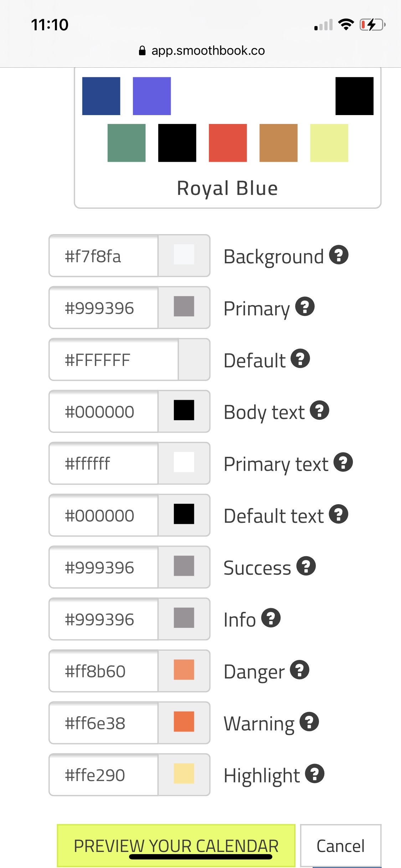The width and height of the screenshot is (401, 868).
Task: Edit the Primary hex color field
Action: [103, 308]
